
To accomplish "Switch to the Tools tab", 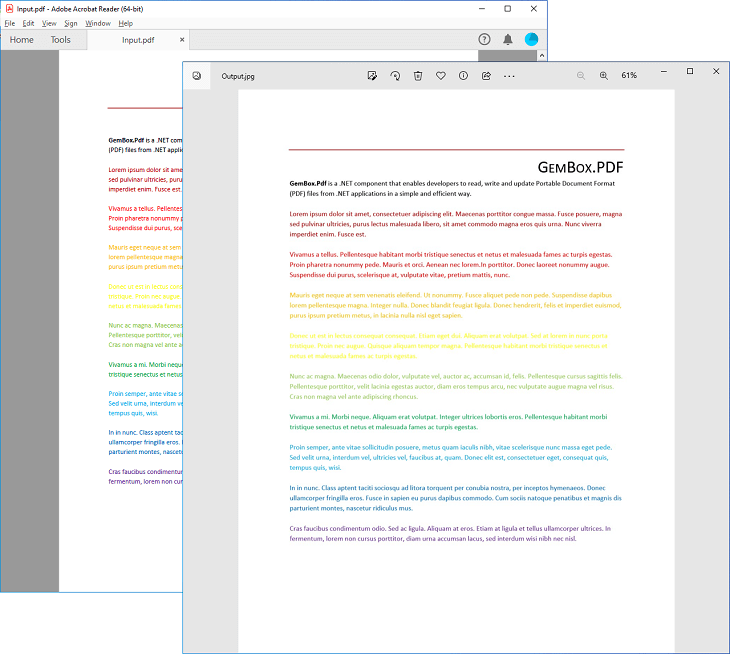I will pos(61,40).
